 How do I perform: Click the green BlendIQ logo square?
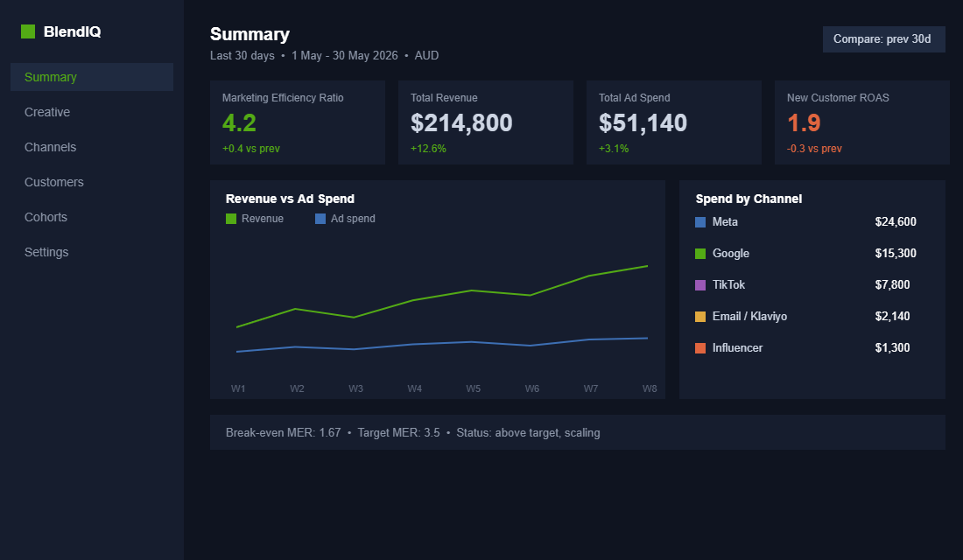pyautogui.click(x=28, y=31)
